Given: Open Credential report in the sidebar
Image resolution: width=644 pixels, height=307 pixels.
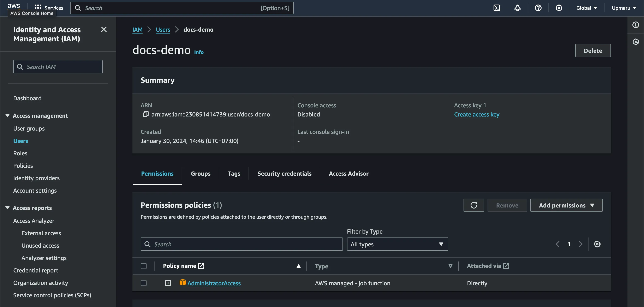Looking at the screenshot, I should point(36,270).
